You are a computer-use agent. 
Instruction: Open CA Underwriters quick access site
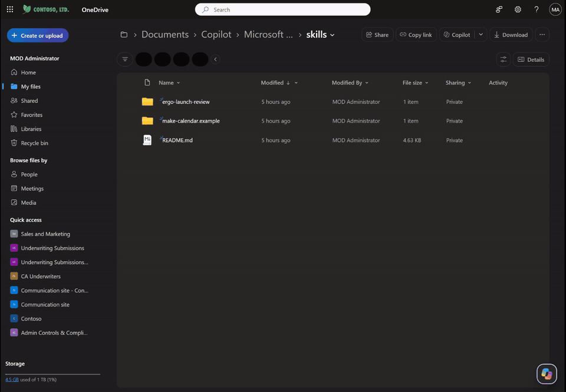click(41, 276)
